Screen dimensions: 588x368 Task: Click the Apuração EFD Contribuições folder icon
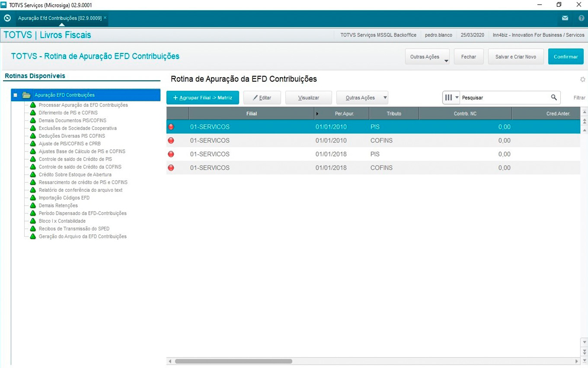click(26, 95)
